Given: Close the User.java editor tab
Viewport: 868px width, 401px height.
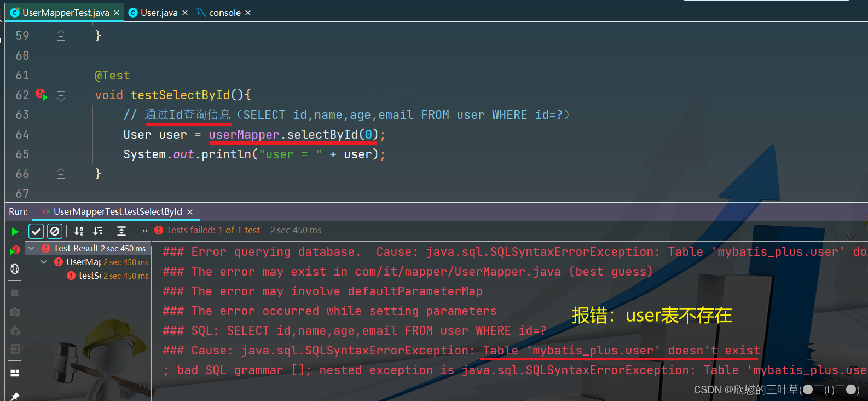Looking at the screenshot, I should point(185,13).
